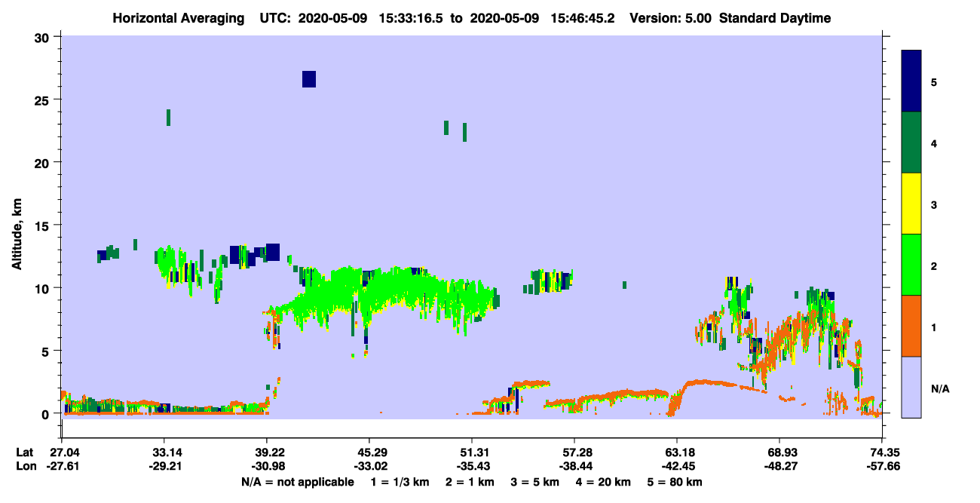Image resolution: width=980 pixels, height=503 pixels.
Task: Click the isolated green mark near 10 km past latitude 57.28
Action: 625,284
